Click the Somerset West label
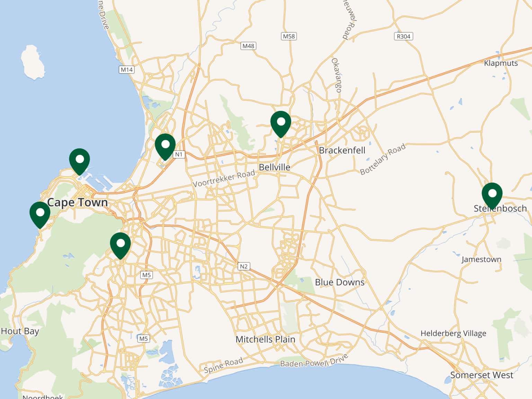Screen dimensions: 532x399 pos(481,375)
